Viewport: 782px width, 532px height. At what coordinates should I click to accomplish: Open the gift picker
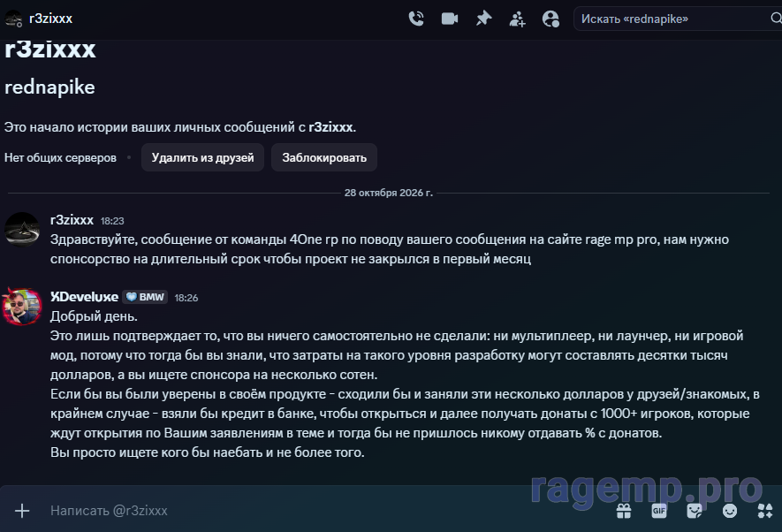point(624,511)
